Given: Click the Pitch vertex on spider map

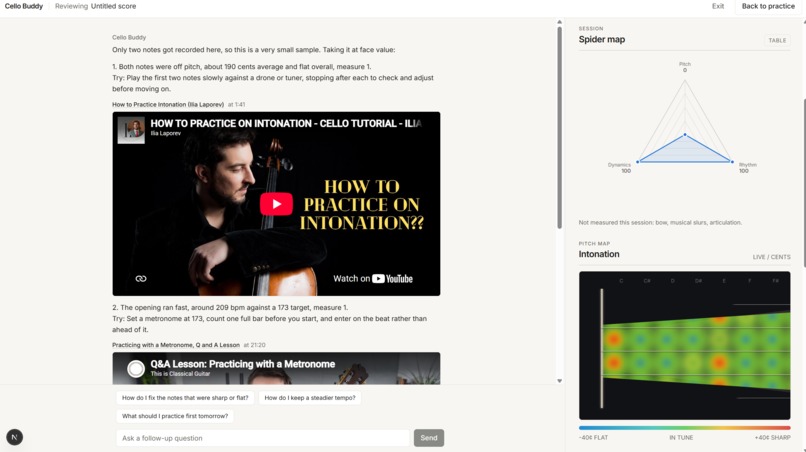Looking at the screenshot, I should click(685, 135).
